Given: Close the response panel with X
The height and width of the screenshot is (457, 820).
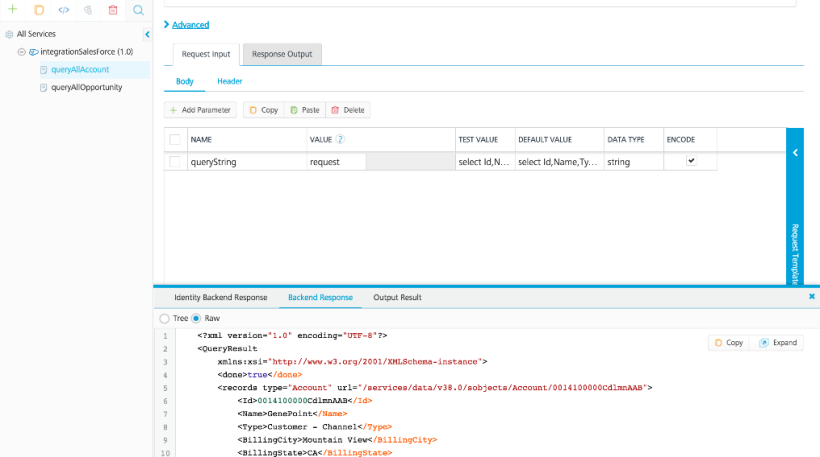Looking at the screenshot, I should (812, 296).
